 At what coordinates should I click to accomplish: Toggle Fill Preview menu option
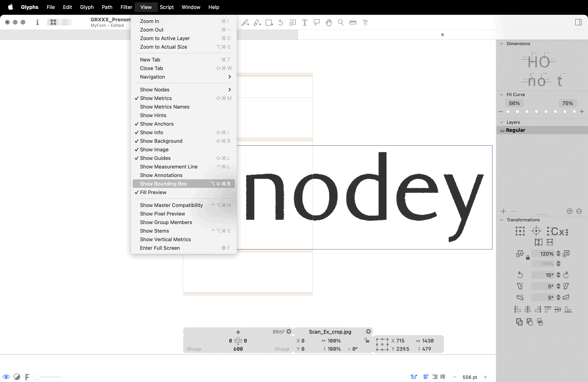click(153, 192)
